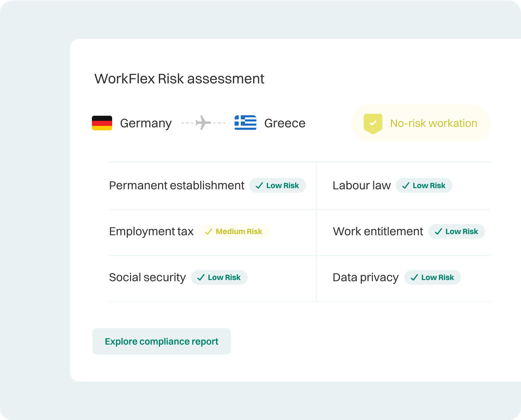521x420 pixels.
Task: Click the checkmark in Work entitlement badge
Action: [x=438, y=231]
